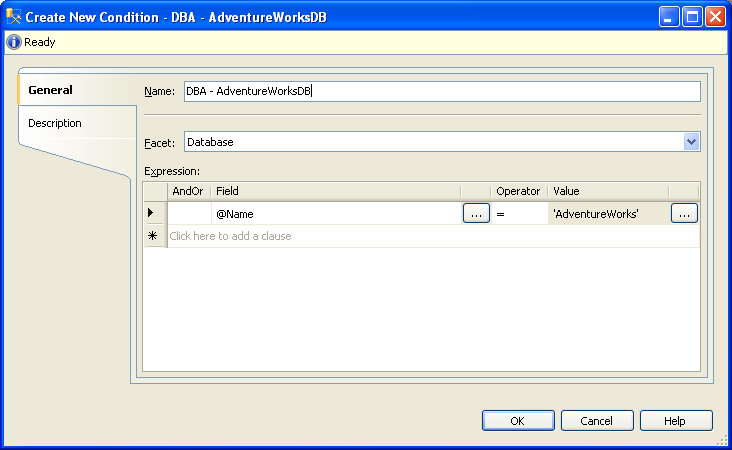This screenshot has height=450, width=732.
Task: Click 'Click here to add a clause'
Action: [x=231, y=236]
